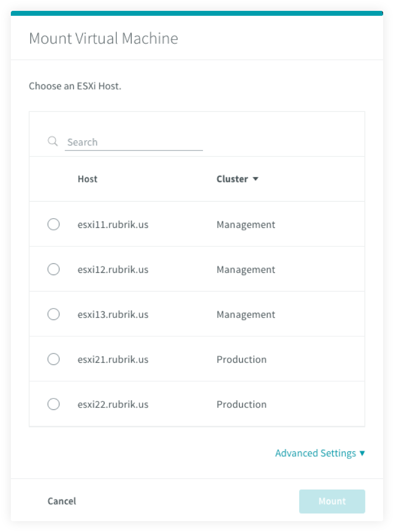
Task: Click the esxi22.rubrik.us host name
Action: click(113, 405)
